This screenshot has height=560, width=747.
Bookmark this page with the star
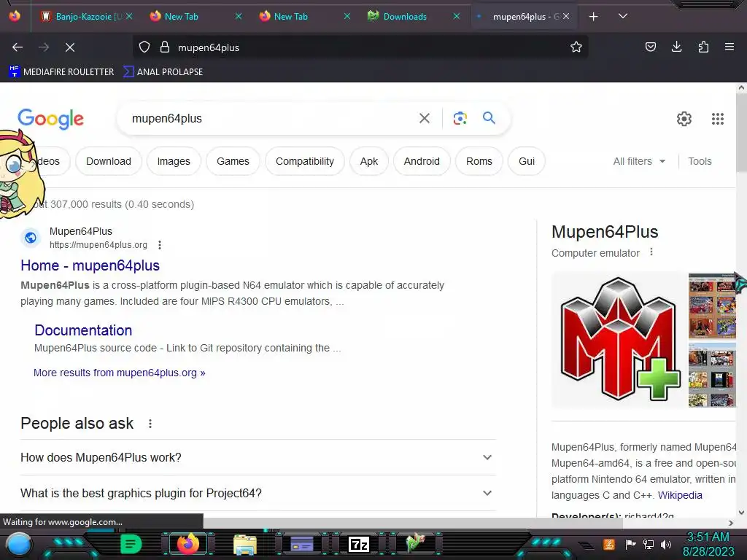(576, 47)
